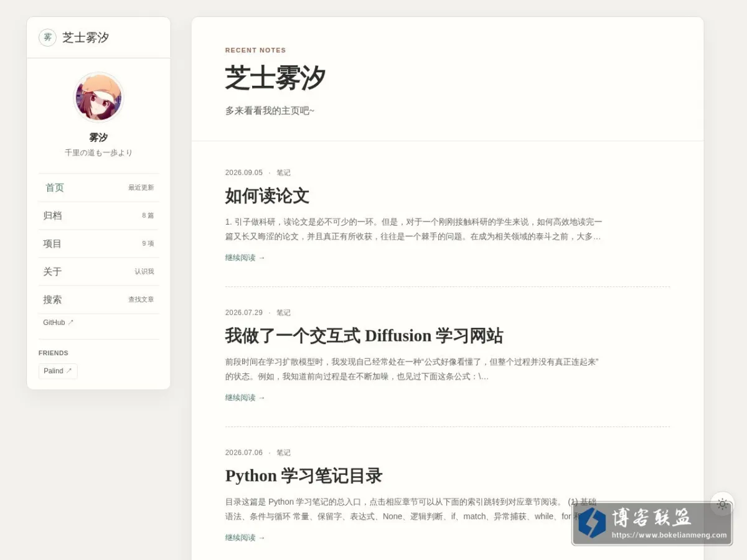Click 继续阅读 under the Diffusion article

click(245, 398)
